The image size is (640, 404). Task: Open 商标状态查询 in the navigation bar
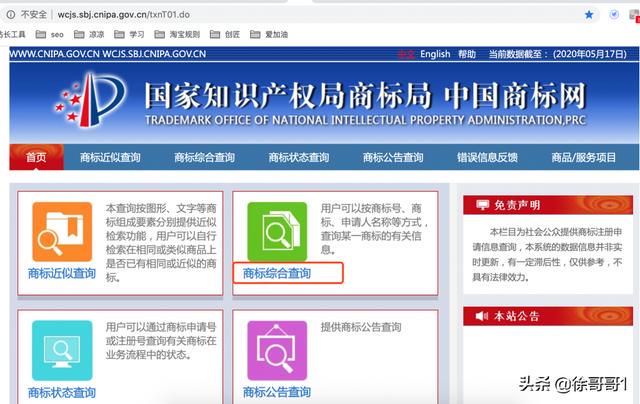299,157
